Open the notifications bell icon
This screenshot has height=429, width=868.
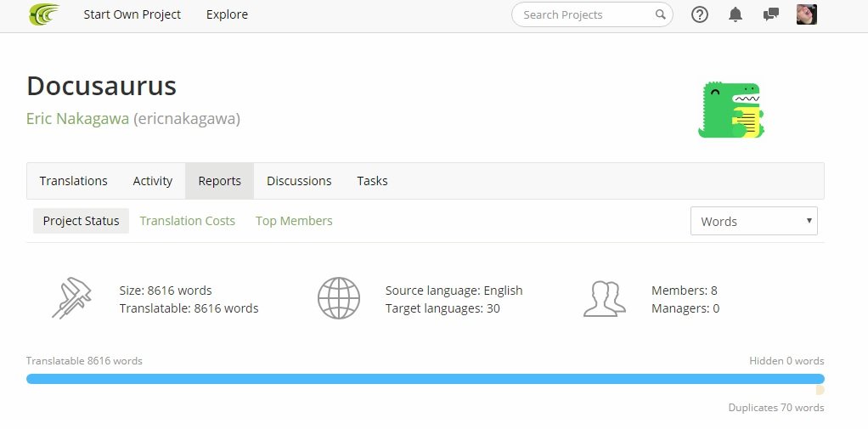click(736, 14)
